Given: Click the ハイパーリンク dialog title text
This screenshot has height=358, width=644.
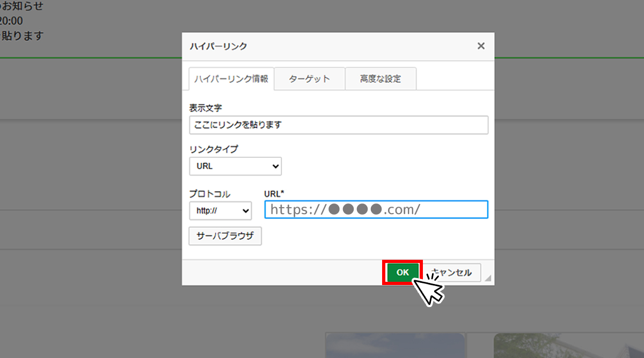Looking at the screenshot, I should tap(218, 46).
